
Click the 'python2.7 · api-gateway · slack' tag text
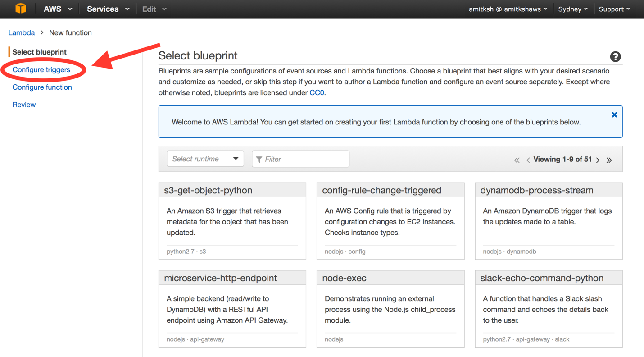point(526,339)
